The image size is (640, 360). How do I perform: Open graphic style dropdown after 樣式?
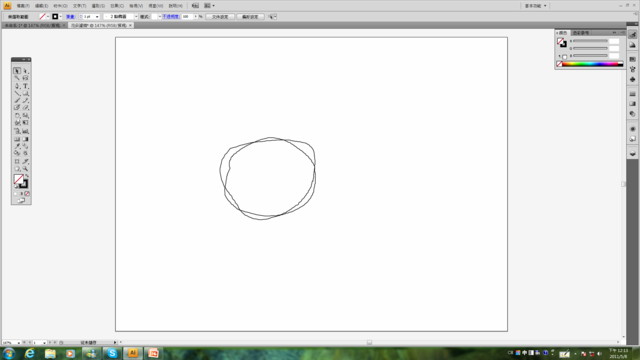(x=160, y=17)
